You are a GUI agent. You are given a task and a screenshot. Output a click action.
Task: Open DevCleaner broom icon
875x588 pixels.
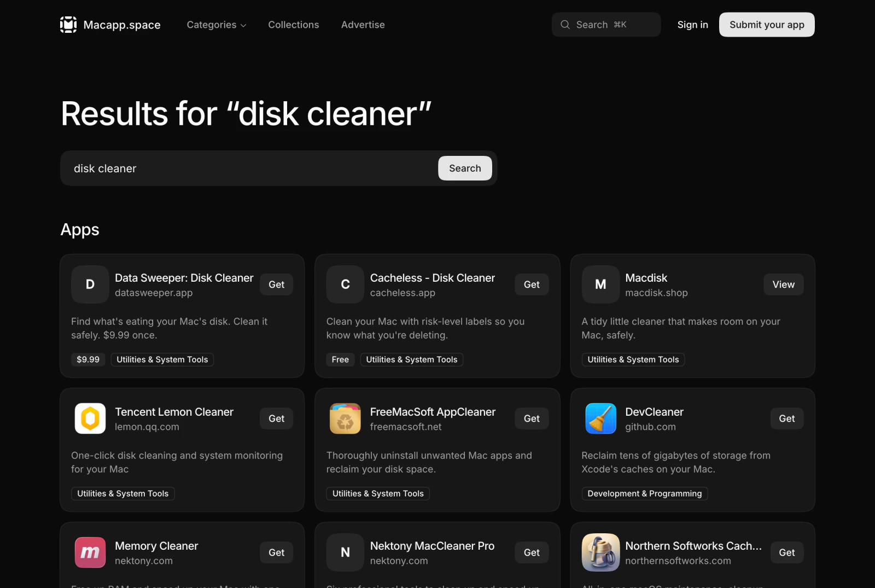pyautogui.click(x=600, y=418)
